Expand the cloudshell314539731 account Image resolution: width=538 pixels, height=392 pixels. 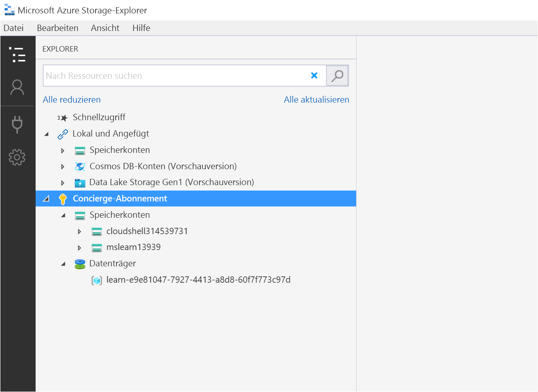coord(80,232)
